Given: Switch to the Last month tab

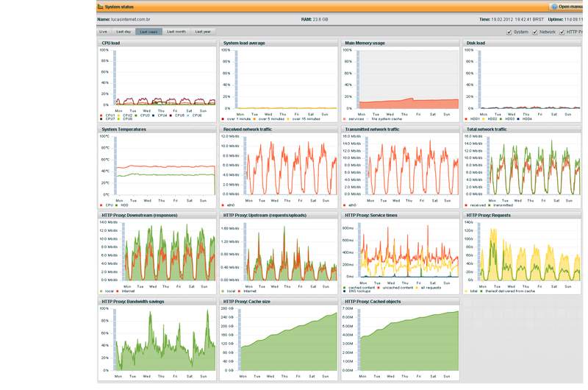Looking at the screenshot, I should [176, 32].
